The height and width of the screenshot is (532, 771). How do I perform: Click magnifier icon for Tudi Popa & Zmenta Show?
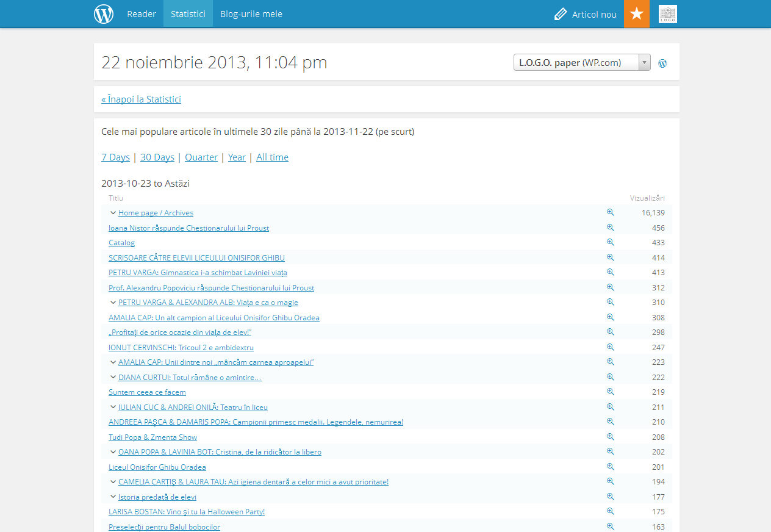pyautogui.click(x=610, y=437)
